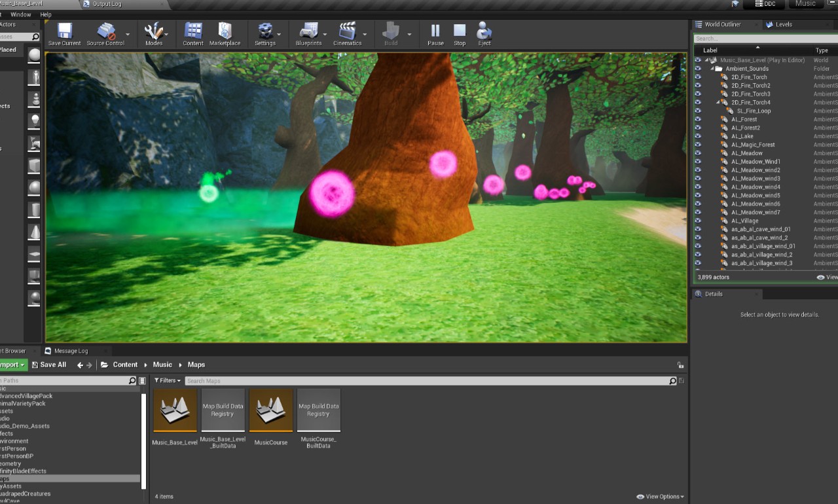Eject from the player controller

tap(484, 33)
